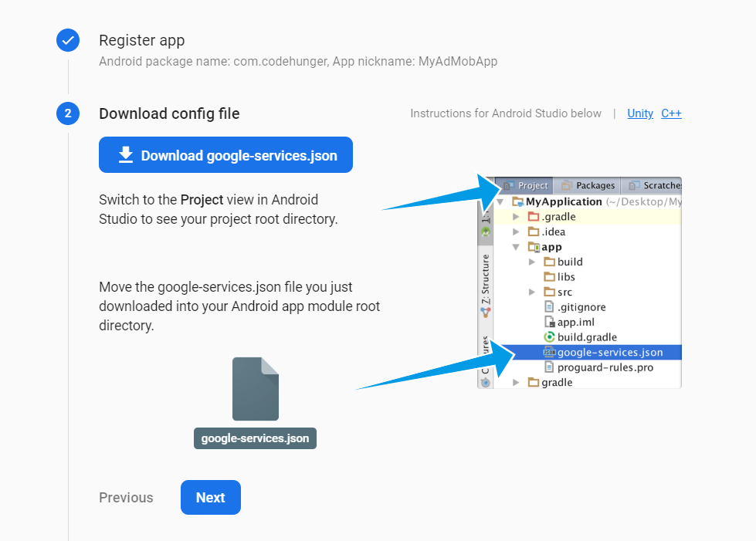The height and width of the screenshot is (541, 756).
Task: Click the gray google-services.json label chip
Action: tap(255, 438)
